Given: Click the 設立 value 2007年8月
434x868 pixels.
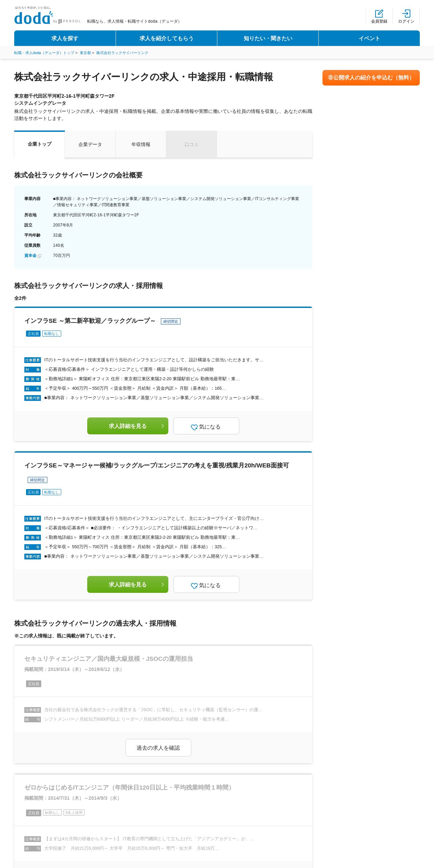Looking at the screenshot, I should (63, 225).
